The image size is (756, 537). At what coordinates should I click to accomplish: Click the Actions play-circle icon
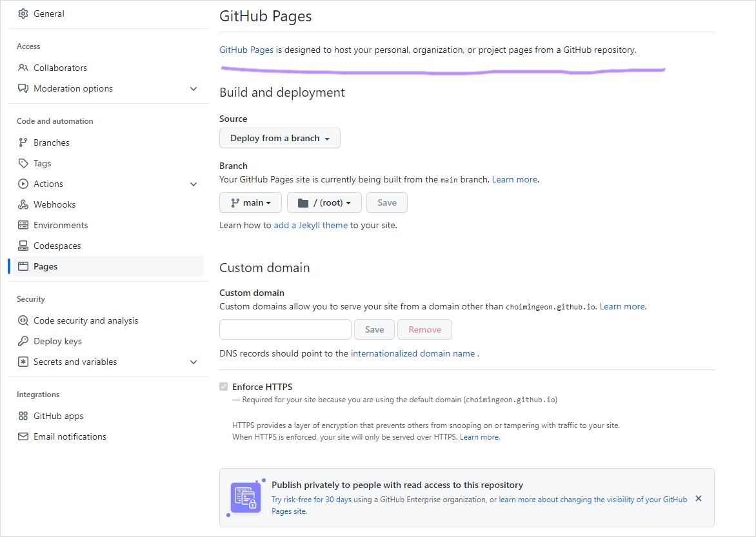click(23, 184)
